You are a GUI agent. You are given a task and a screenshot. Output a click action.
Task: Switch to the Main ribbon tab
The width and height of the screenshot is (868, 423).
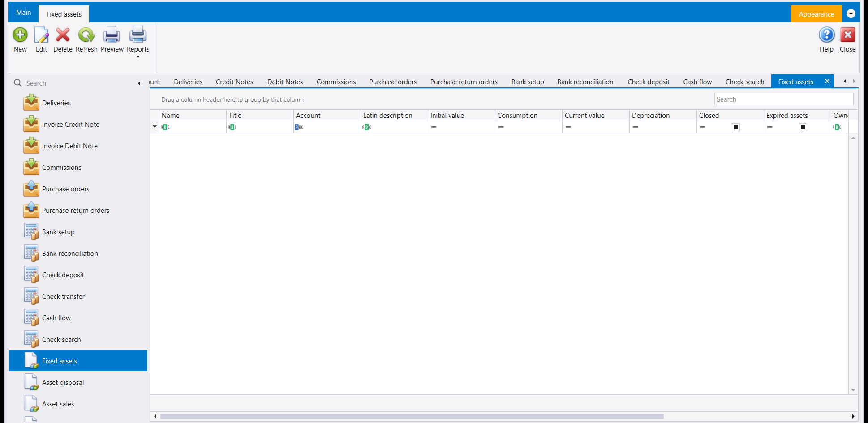[x=24, y=13]
